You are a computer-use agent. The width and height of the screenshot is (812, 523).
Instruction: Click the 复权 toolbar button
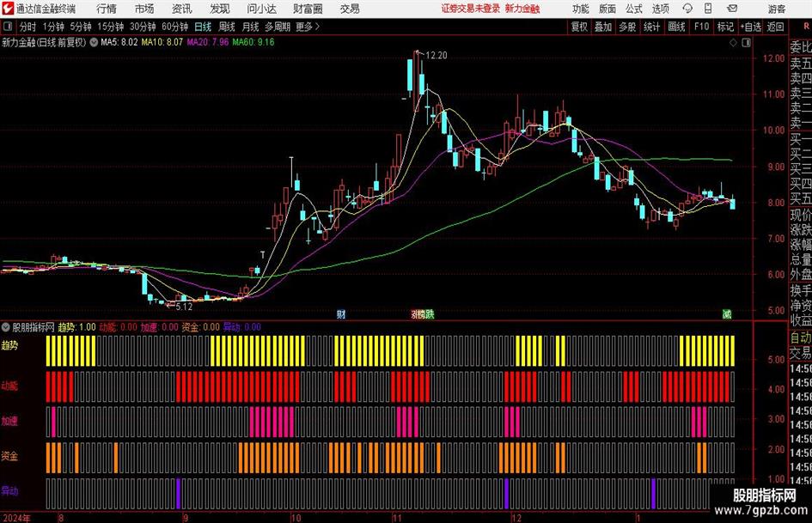coord(579,27)
